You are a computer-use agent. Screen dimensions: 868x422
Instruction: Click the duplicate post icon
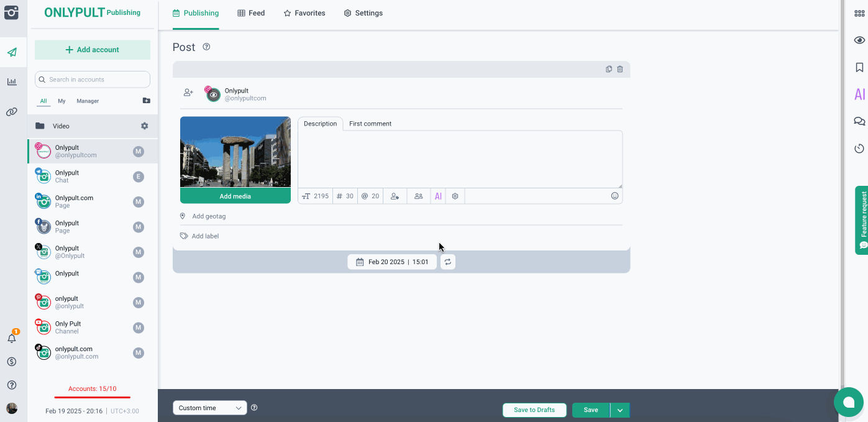coord(609,69)
